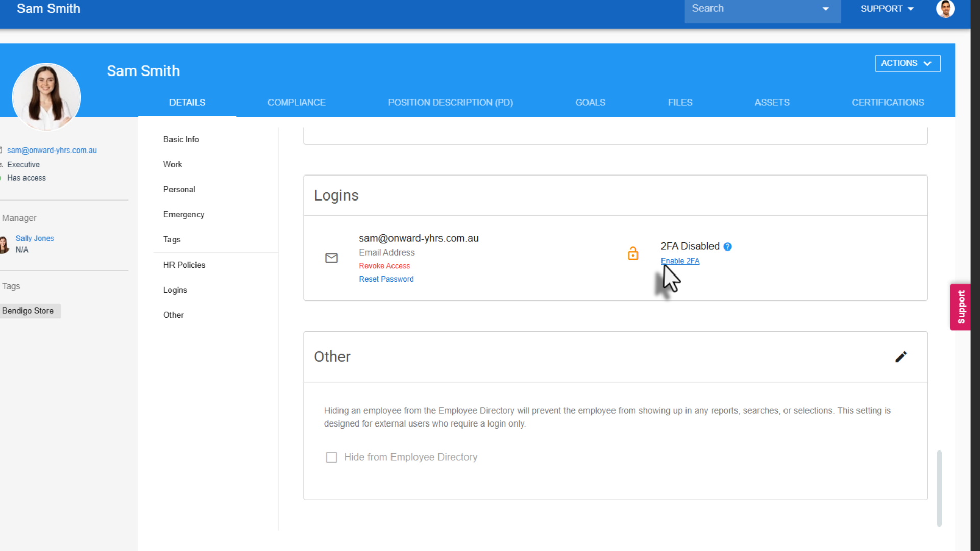Click the envelope email icon in Logins
The image size is (980, 551).
click(331, 258)
